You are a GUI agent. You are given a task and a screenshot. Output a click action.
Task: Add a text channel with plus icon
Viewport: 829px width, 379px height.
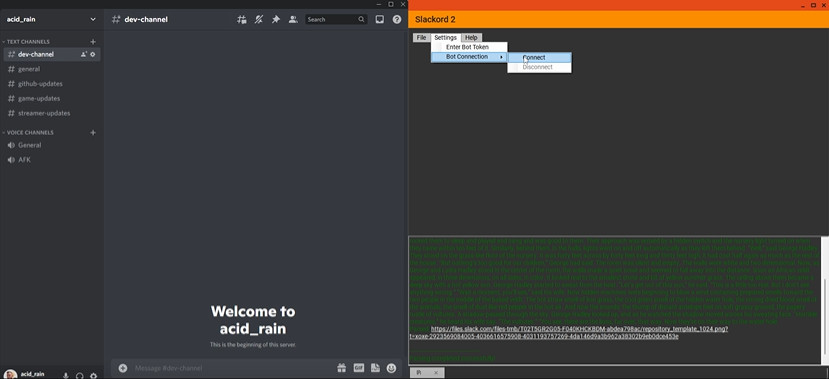click(x=93, y=42)
